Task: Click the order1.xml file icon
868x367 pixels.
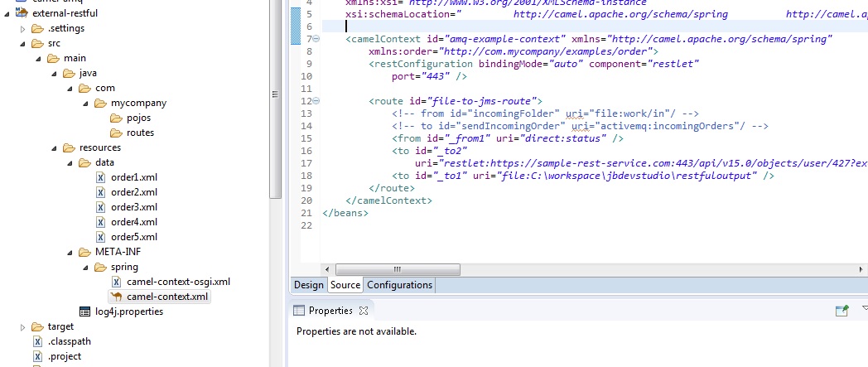Action: (101, 177)
